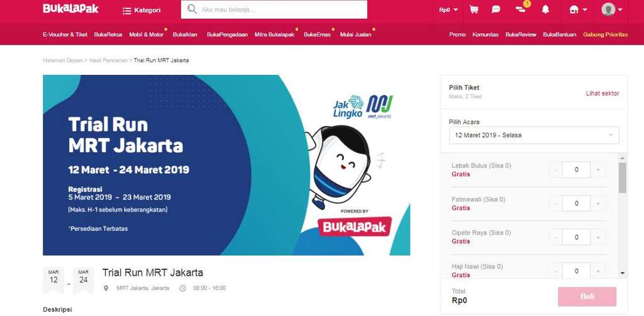Image resolution: width=644 pixels, height=316 pixels.
Task: Open the Kategori menu
Action: pos(142,10)
